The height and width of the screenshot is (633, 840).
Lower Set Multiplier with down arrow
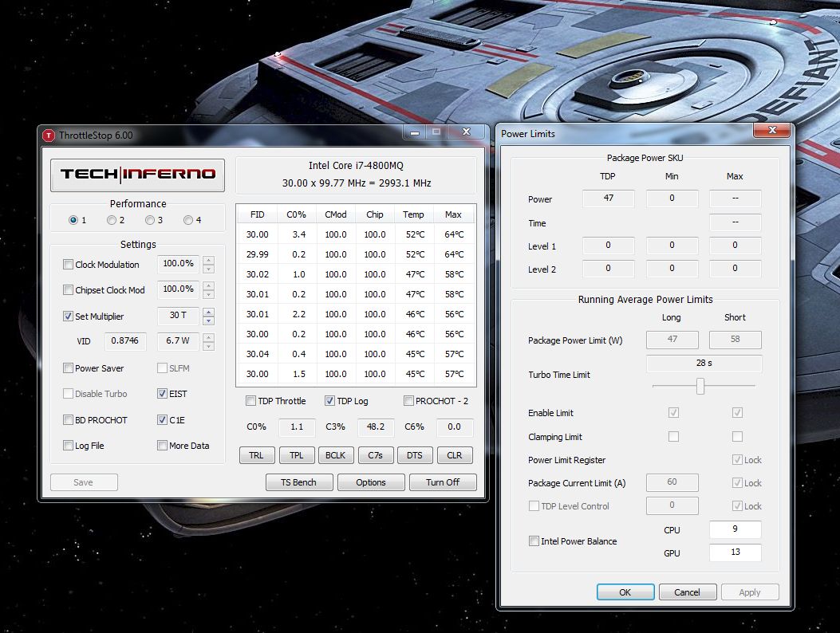(x=209, y=320)
